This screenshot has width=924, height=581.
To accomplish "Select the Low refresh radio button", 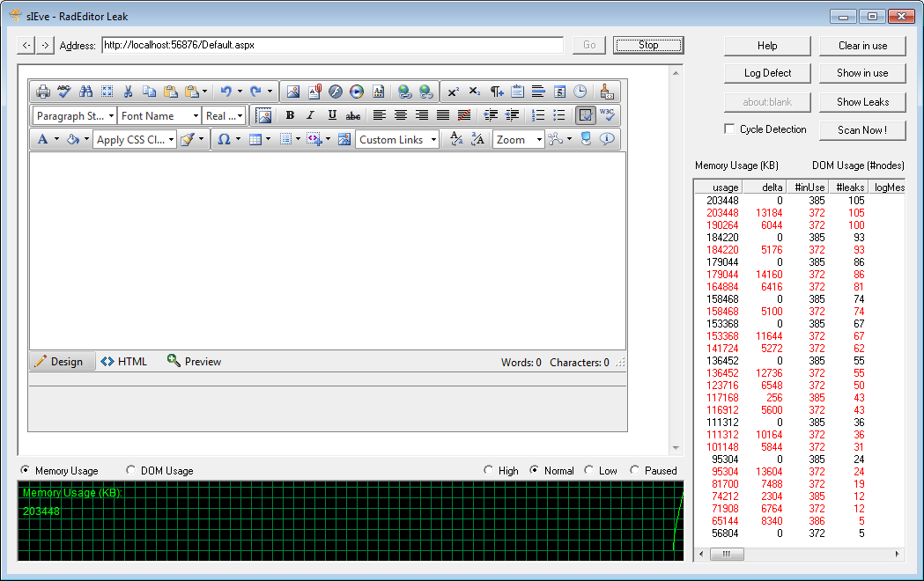I will (588, 470).
